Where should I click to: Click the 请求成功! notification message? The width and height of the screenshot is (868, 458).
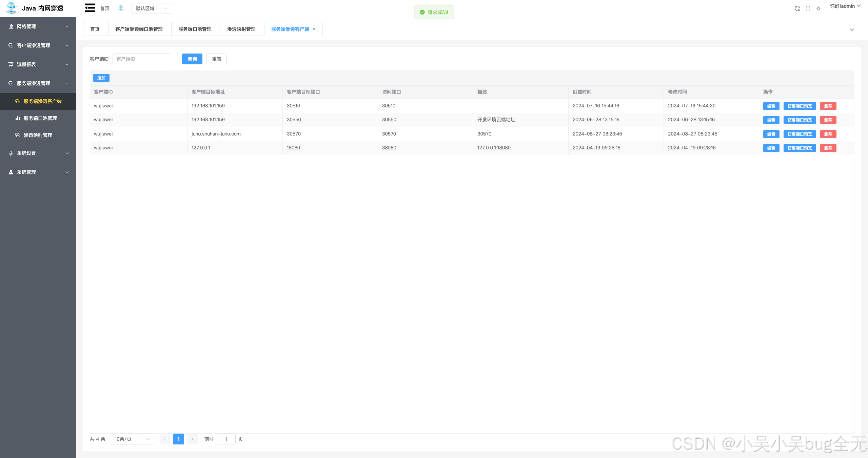coord(434,12)
